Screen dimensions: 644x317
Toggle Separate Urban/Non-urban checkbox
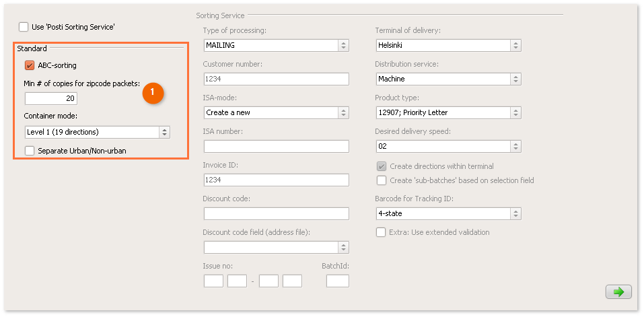pos(30,151)
